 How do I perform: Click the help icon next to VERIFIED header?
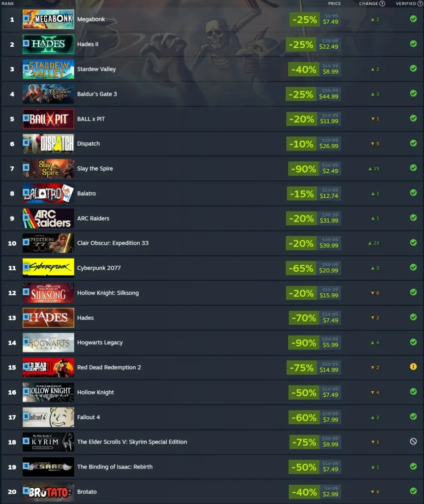pyautogui.click(x=420, y=3)
